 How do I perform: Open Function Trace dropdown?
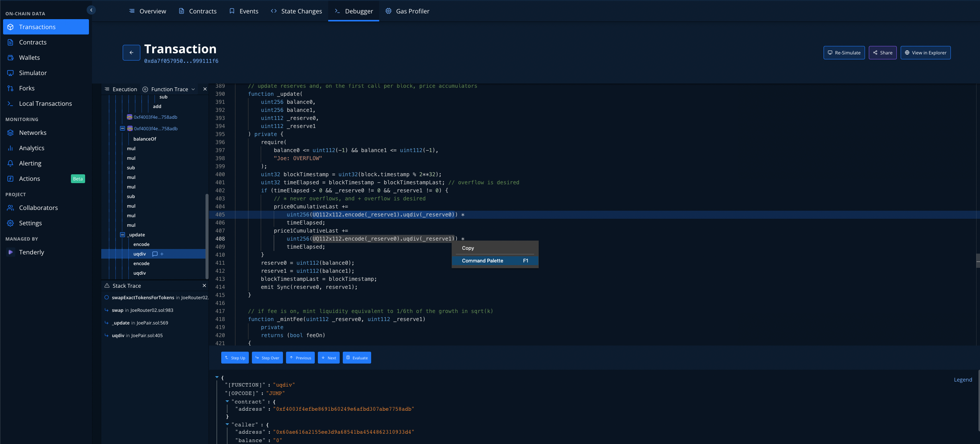pyautogui.click(x=169, y=89)
